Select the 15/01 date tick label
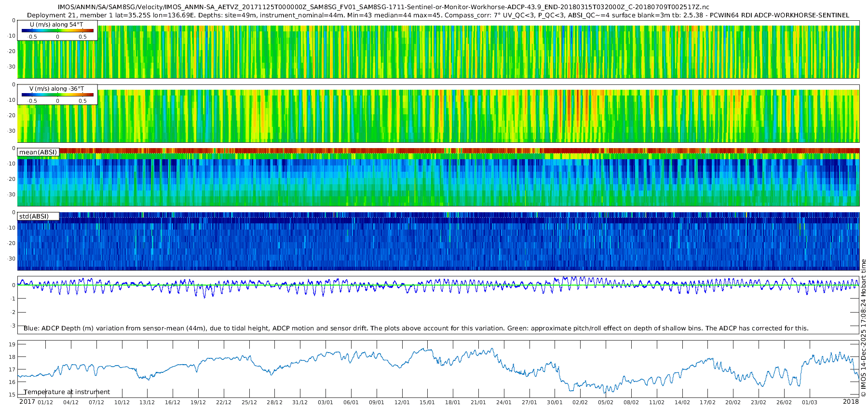868x410 pixels. coord(427,402)
